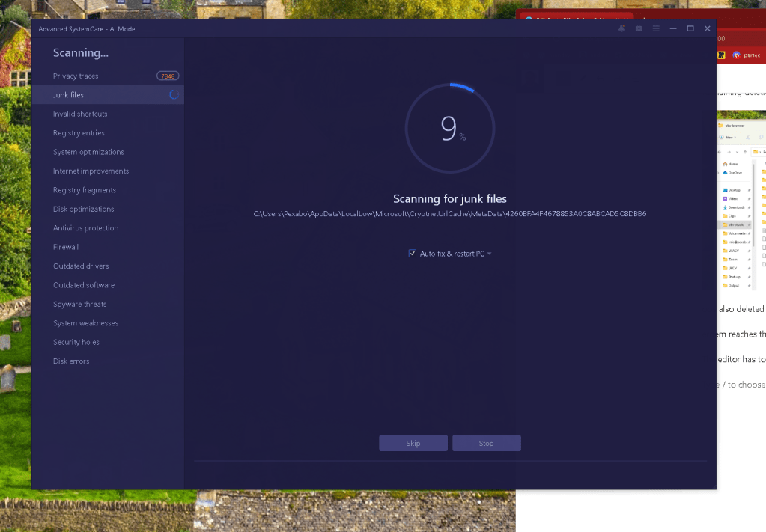Open the notifications bell in Advanced SystemCare
Viewport: 766px width, 532px height.
point(621,28)
